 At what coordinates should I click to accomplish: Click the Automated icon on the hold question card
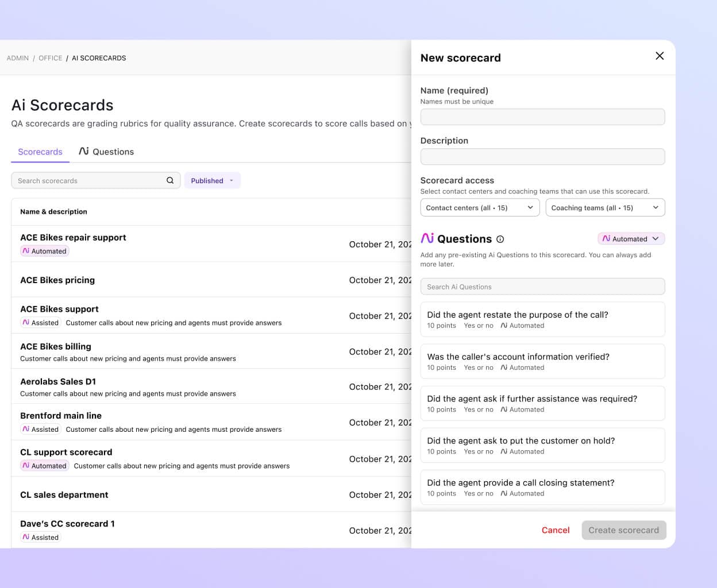[504, 451]
